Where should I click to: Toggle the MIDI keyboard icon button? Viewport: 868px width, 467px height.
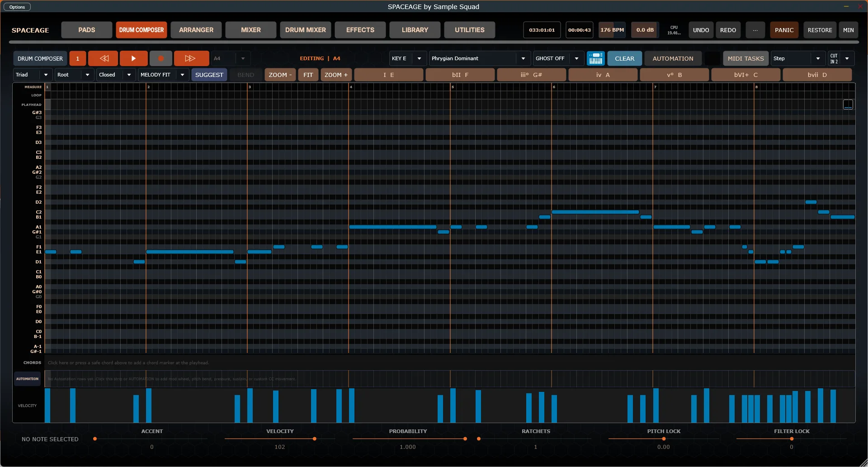pos(596,58)
